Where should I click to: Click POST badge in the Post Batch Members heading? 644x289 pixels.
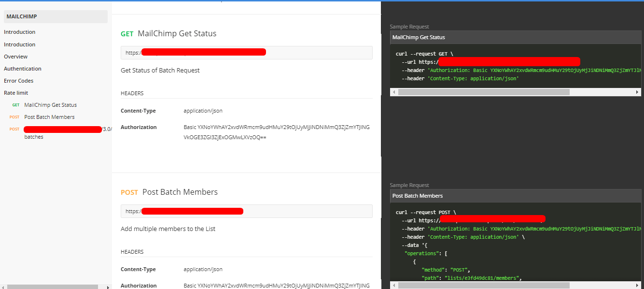(129, 192)
